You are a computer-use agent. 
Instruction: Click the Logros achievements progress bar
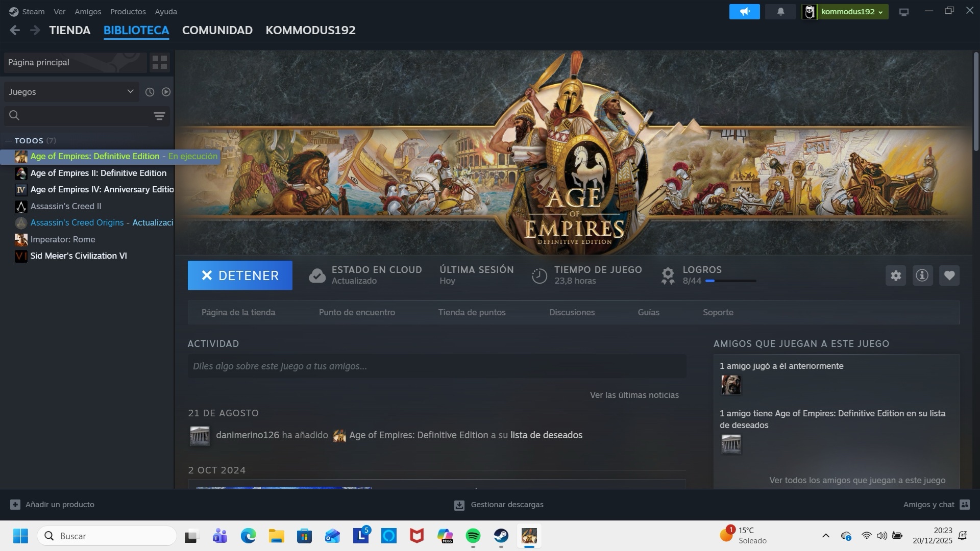click(730, 281)
